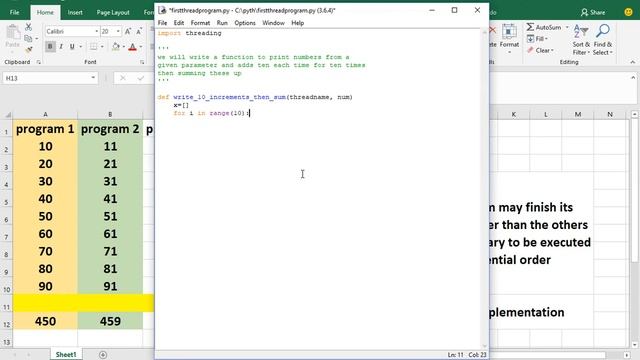640x360 pixels.
Task: Open the File menu in IDLE editor
Action: coord(162,23)
